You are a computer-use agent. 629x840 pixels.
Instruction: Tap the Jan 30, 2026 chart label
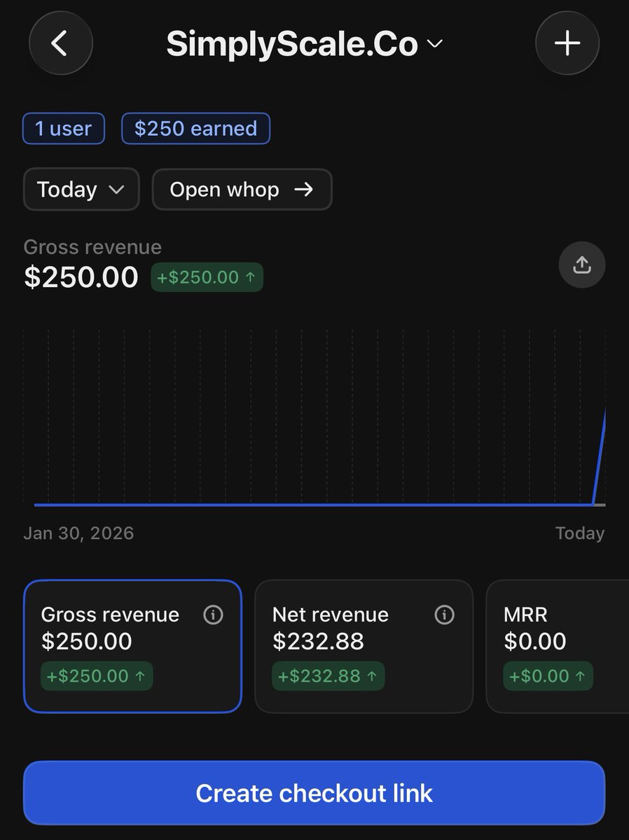pos(78,533)
